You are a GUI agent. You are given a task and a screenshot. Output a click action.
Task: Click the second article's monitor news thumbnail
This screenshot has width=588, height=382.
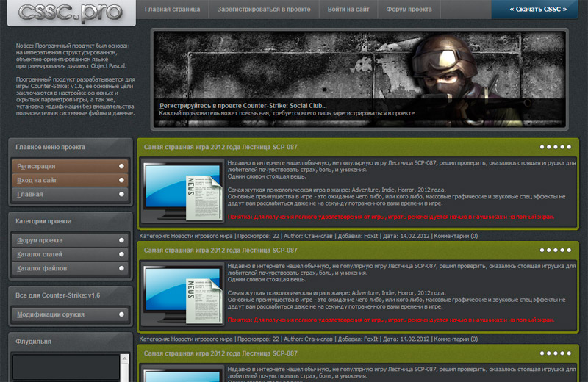point(182,295)
